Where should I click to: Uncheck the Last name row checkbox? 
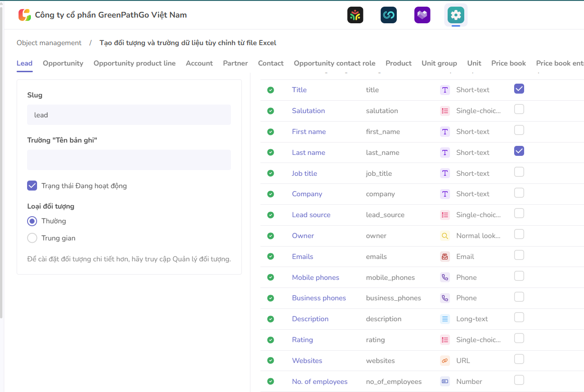(519, 151)
